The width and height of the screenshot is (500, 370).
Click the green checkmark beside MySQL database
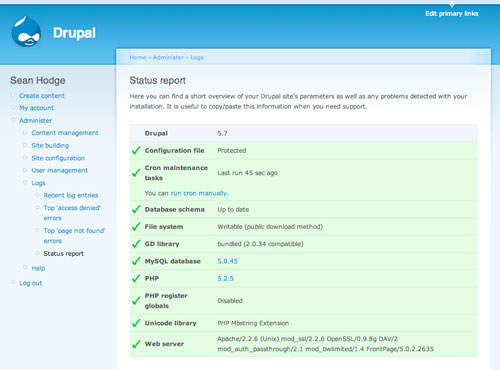pos(136,261)
